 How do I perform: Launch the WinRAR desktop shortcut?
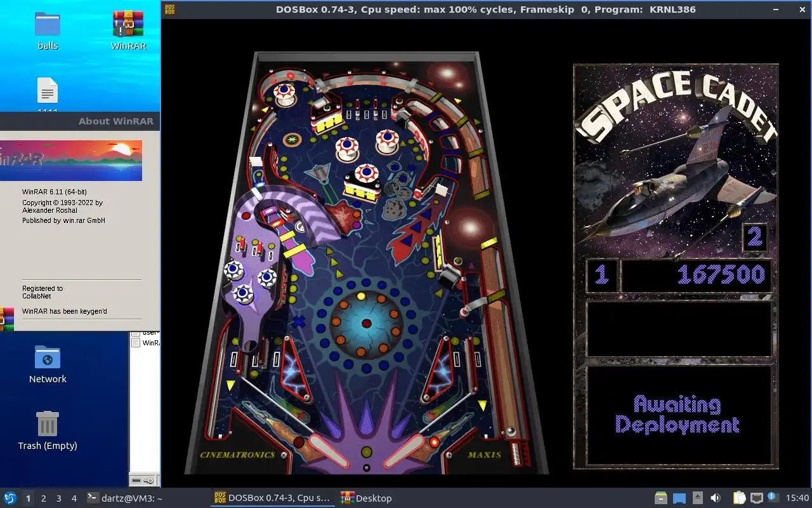[x=128, y=30]
